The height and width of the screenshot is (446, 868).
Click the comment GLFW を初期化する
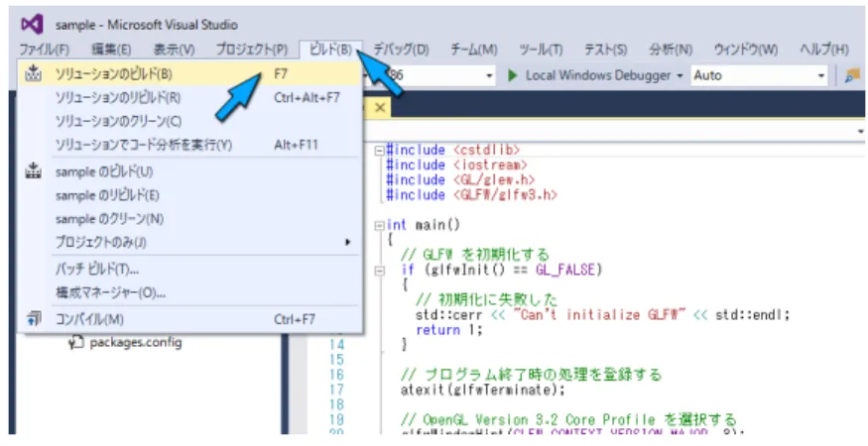click(x=475, y=255)
